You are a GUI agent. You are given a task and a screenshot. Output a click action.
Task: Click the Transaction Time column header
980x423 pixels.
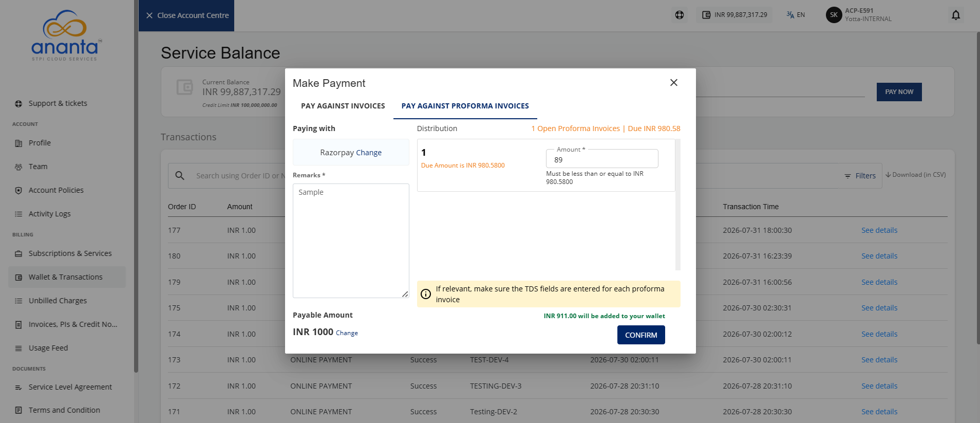(x=750, y=207)
